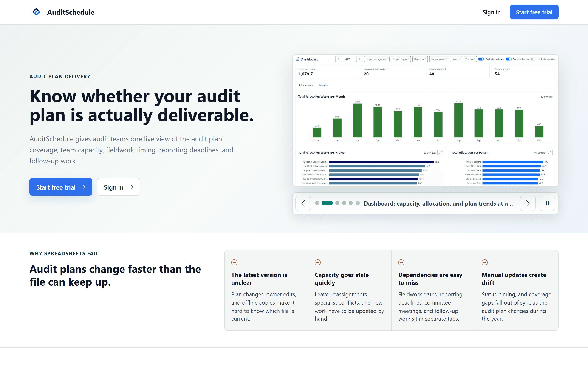588x368 pixels.
Task: Show next carousel slide
Action: tap(528, 203)
